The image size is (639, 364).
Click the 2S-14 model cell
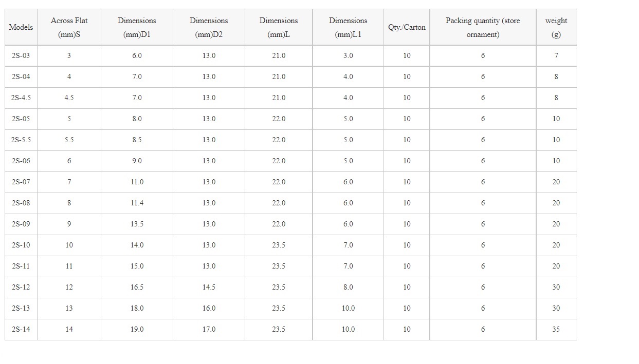click(21, 329)
